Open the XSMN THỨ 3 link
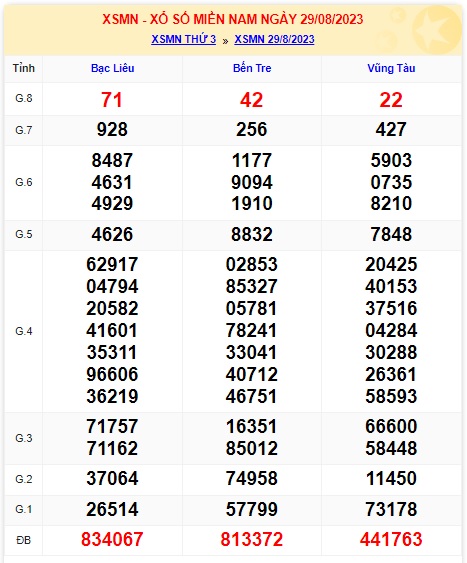This screenshot has height=563, width=467. 183,39
